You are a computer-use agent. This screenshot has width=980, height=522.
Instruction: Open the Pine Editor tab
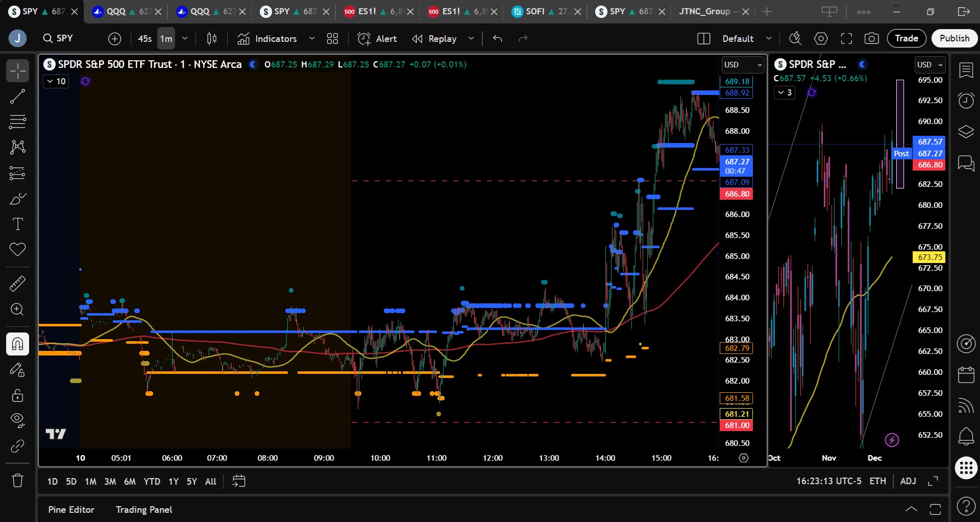[x=71, y=510]
